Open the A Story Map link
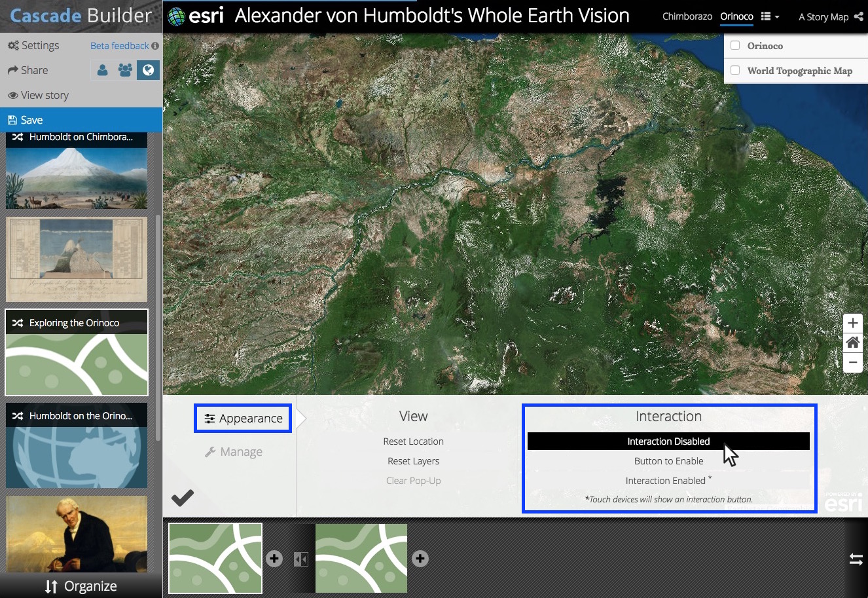Viewport: 868px width, 598px height. coord(823,17)
